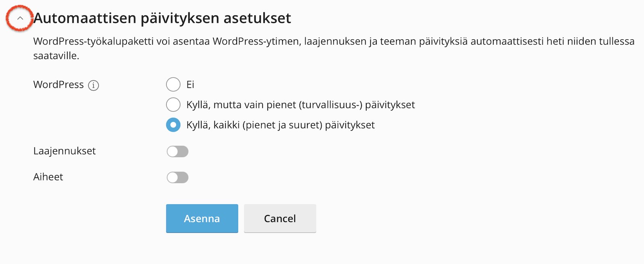Image resolution: width=644 pixels, height=264 pixels.
Task: Click 'automaattisesti' in the description text
Action: (x=507, y=41)
